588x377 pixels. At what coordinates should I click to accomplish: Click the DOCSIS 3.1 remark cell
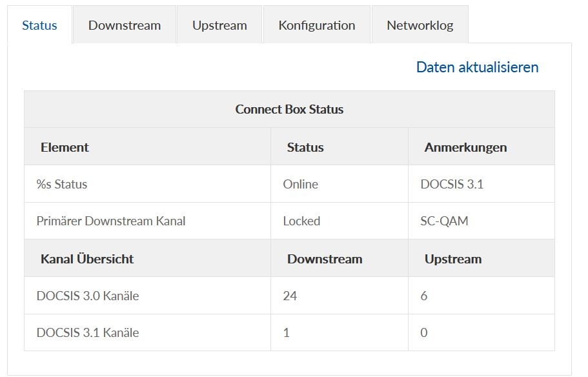tap(452, 184)
